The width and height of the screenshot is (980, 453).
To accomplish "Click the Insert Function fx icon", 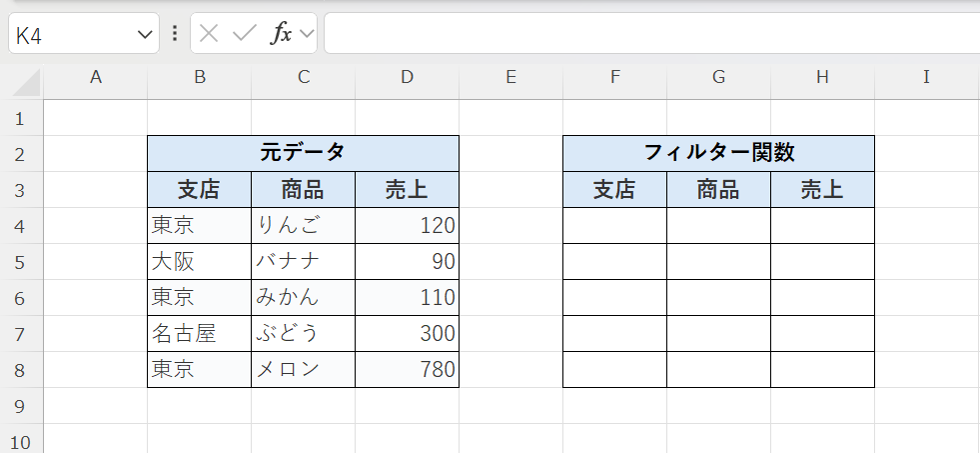I will (281, 33).
